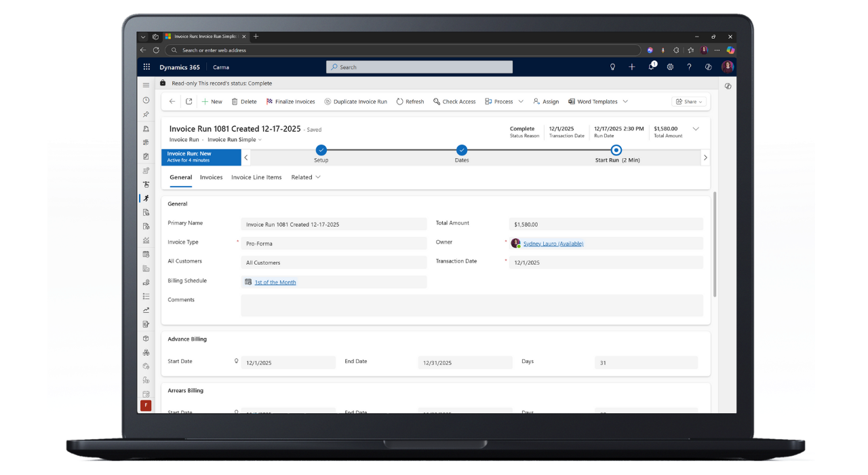Click the Refresh command icon
This screenshot has height=475, width=868.
click(x=410, y=101)
